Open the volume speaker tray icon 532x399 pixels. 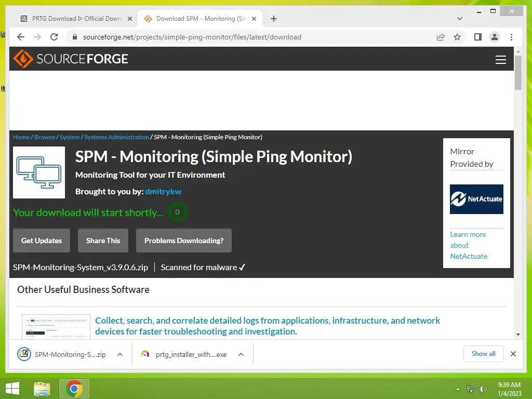pyautogui.click(x=483, y=389)
